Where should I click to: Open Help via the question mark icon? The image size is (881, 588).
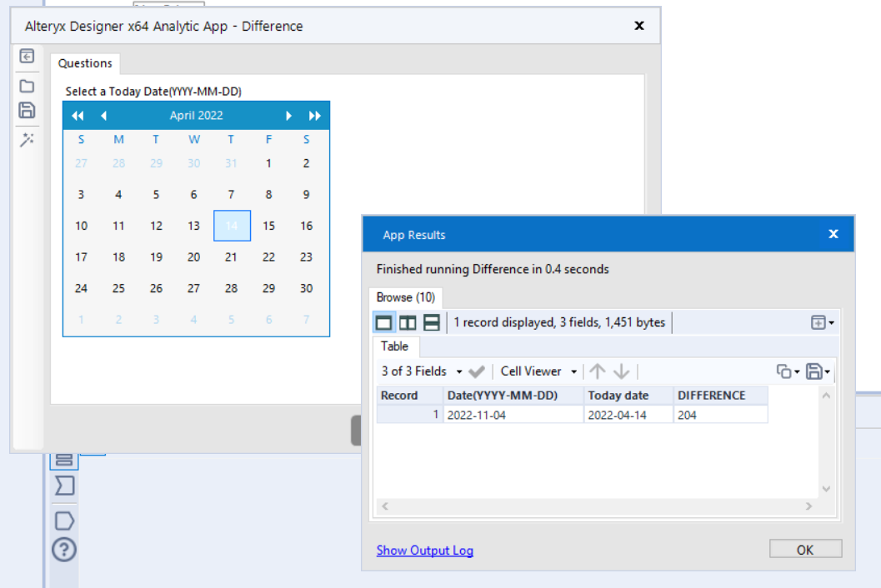(x=64, y=550)
